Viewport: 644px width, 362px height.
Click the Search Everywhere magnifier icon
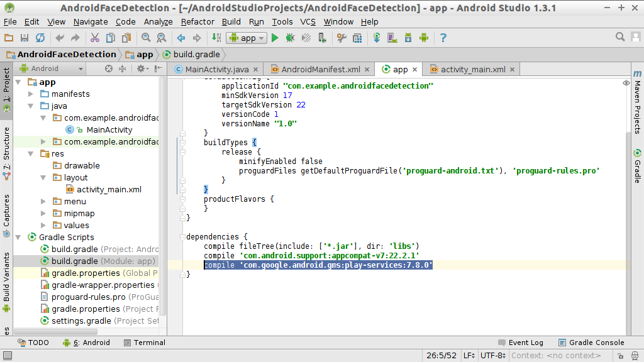point(620,37)
